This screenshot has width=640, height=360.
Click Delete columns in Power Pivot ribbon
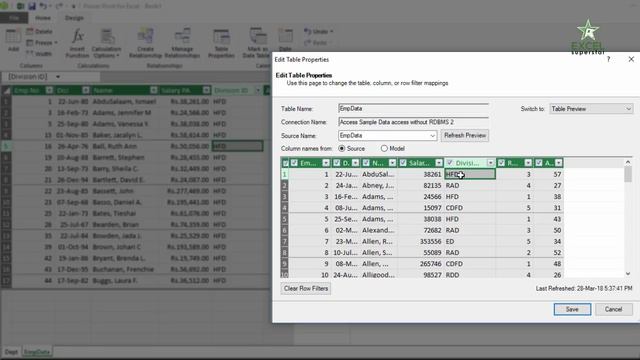40,31
